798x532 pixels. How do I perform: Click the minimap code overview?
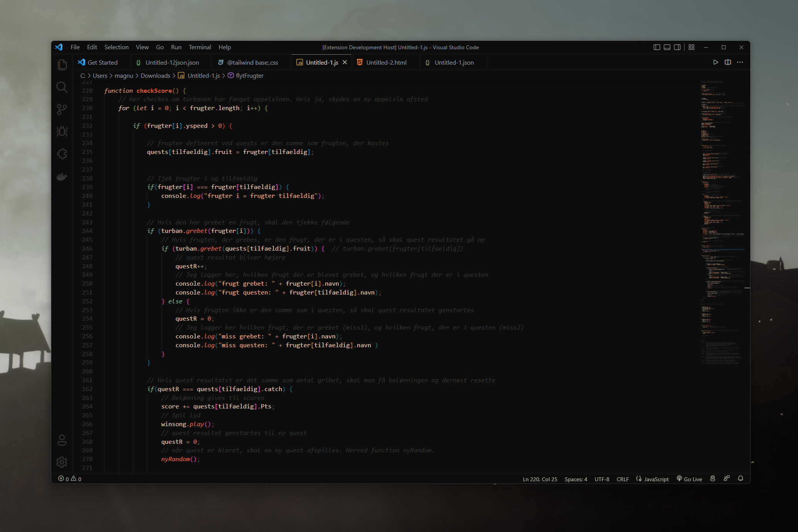point(722,223)
